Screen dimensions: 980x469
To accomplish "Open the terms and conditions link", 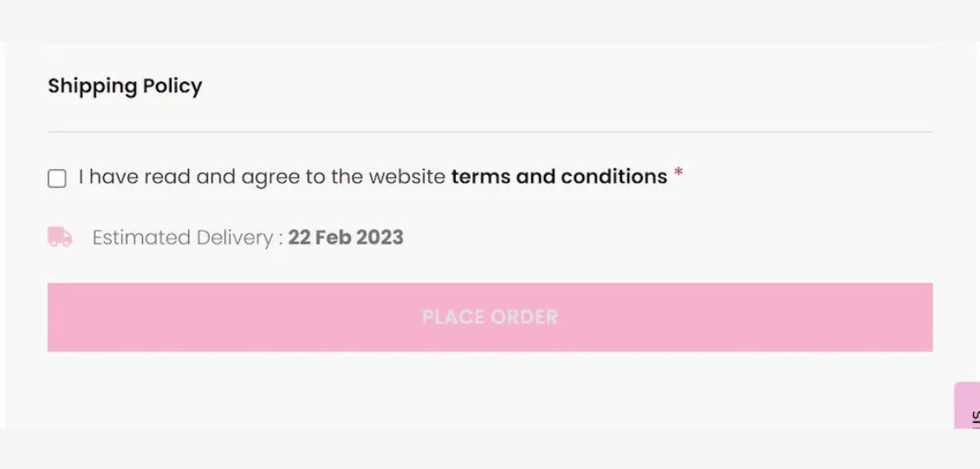I will pyautogui.click(x=559, y=177).
